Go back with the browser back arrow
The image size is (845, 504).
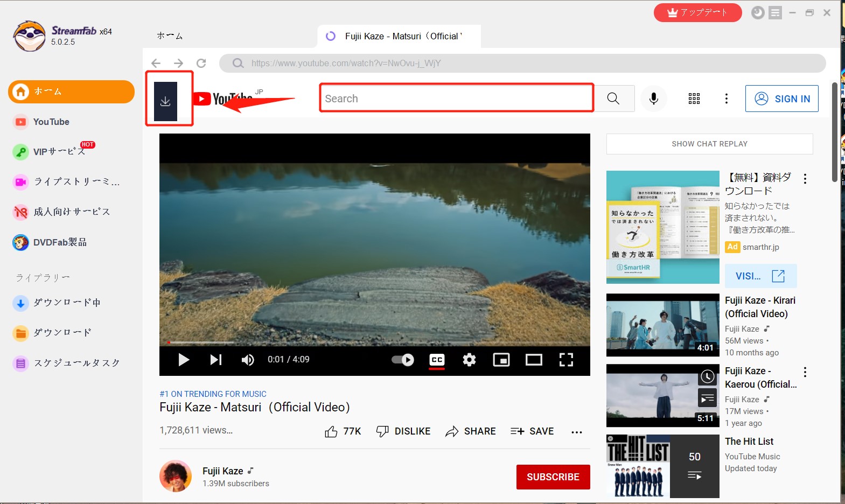(156, 63)
